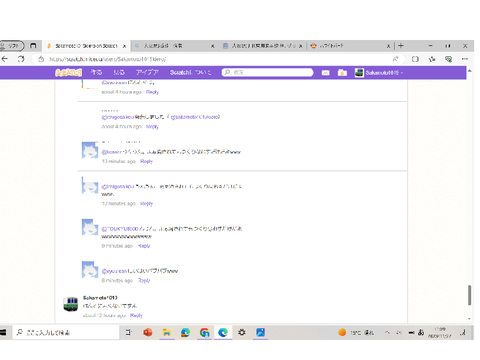The width and height of the screenshot is (480, 360).
Task: Open the 作る (Create) menu item
Action: click(x=96, y=72)
